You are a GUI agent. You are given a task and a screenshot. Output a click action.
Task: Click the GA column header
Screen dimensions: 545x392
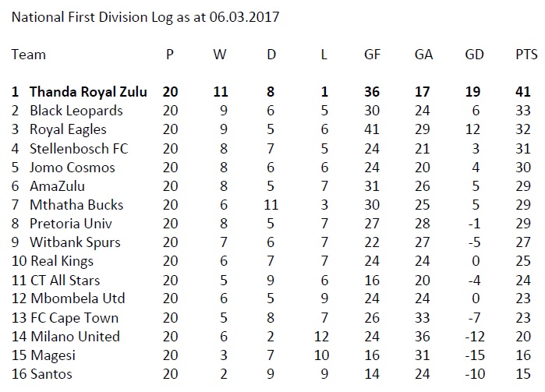click(x=423, y=55)
